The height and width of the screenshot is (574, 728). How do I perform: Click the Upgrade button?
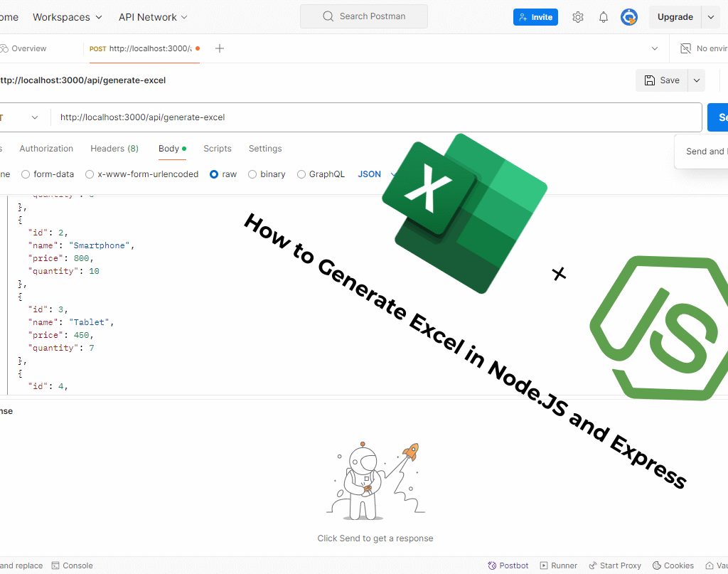click(675, 17)
